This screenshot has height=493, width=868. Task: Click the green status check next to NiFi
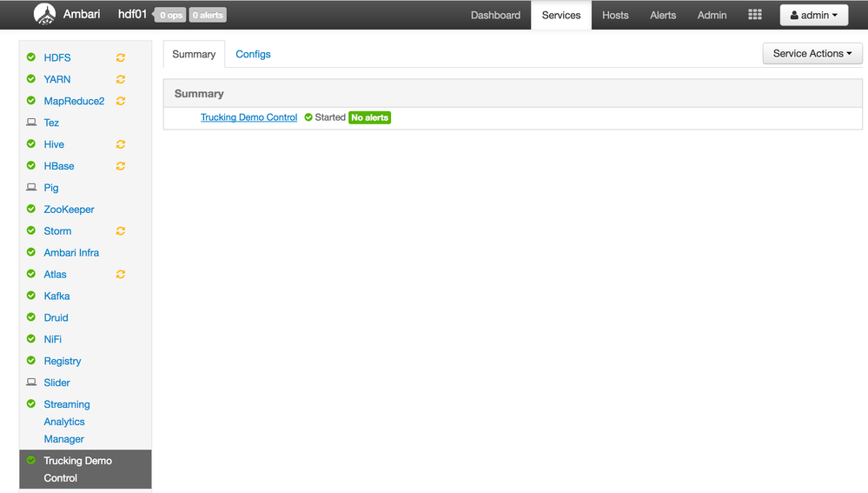(x=31, y=338)
